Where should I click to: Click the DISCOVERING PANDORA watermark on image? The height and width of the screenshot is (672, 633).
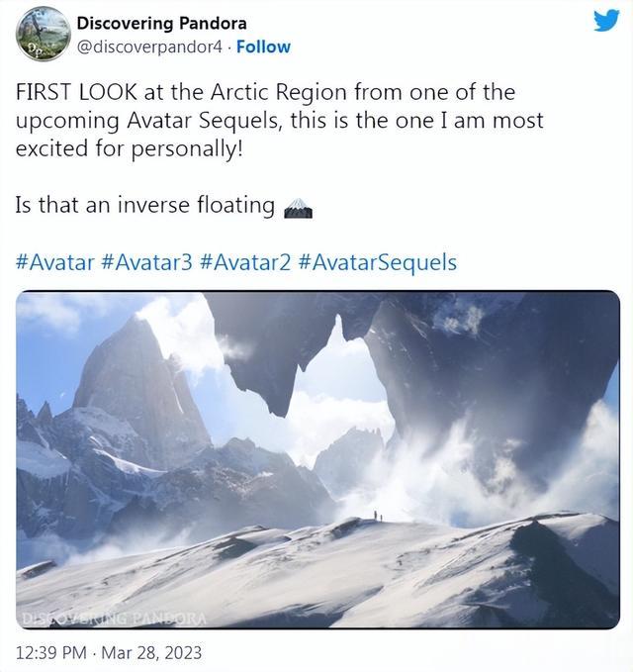point(114,619)
